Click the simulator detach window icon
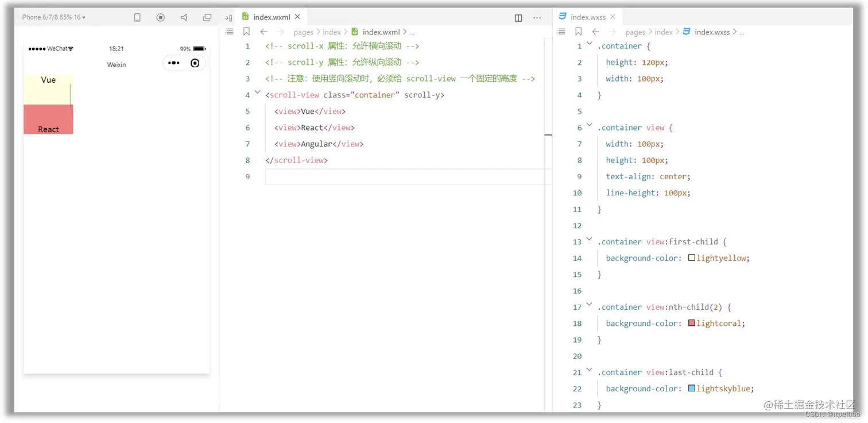This screenshot has height=423, width=868. (x=207, y=18)
